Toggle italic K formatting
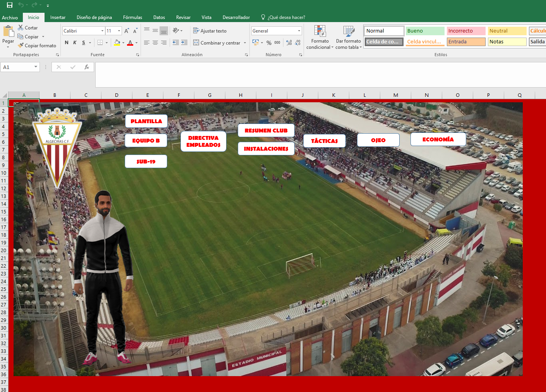The image size is (546, 392). pyautogui.click(x=75, y=43)
